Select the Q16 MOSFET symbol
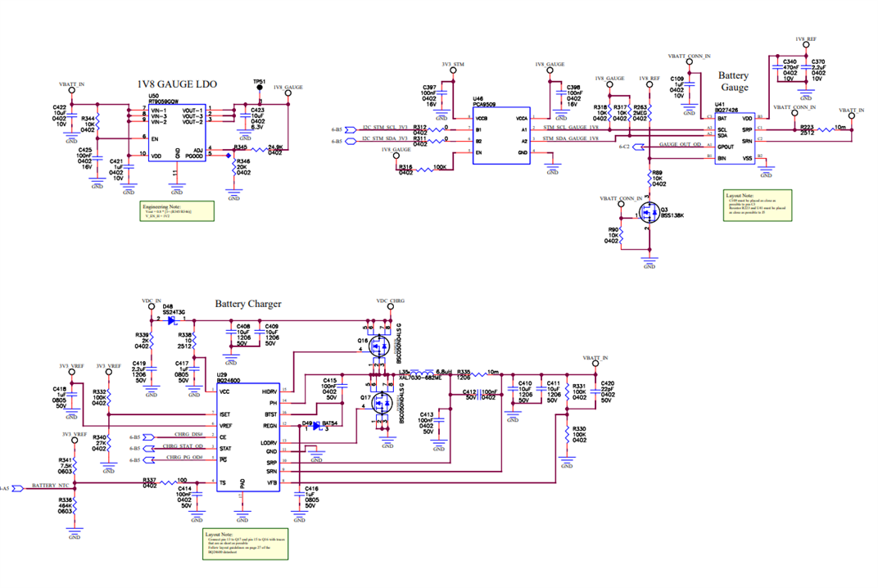 381,346
